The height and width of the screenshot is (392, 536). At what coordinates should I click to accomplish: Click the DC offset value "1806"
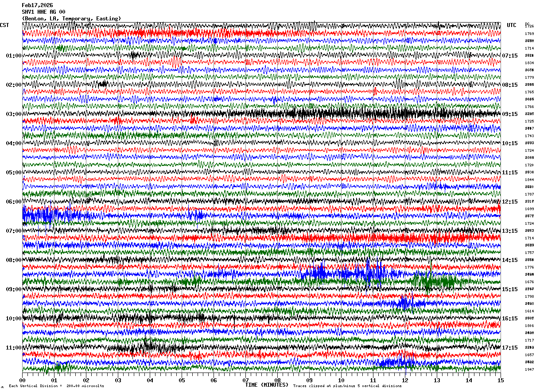[529, 326]
